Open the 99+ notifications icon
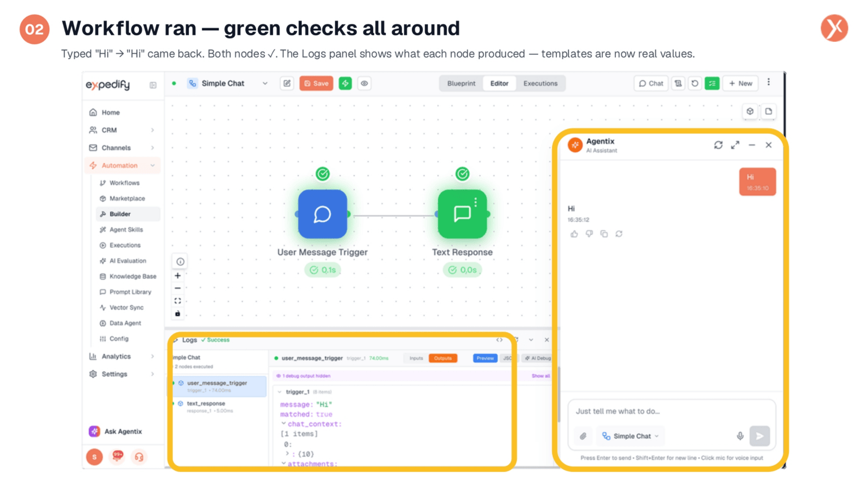The width and height of the screenshot is (868, 488). point(117,456)
